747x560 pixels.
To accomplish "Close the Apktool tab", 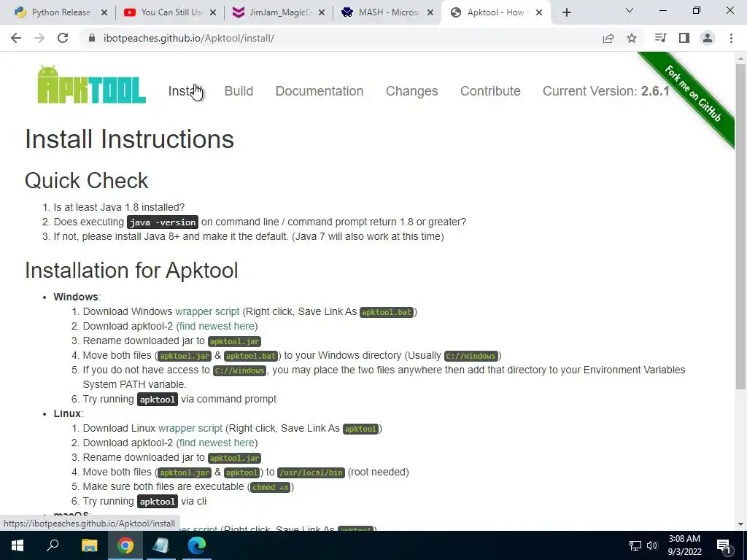I will pyautogui.click(x=539, y=13).
